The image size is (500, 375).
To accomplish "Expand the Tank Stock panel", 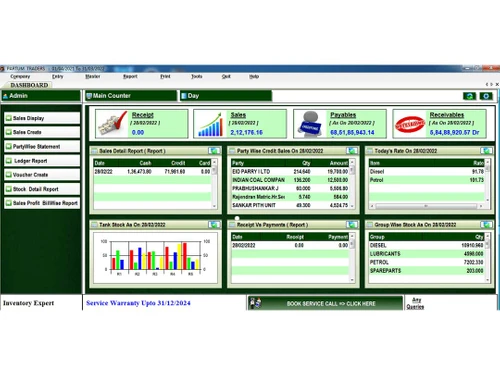I will click(x=214, y=225).
